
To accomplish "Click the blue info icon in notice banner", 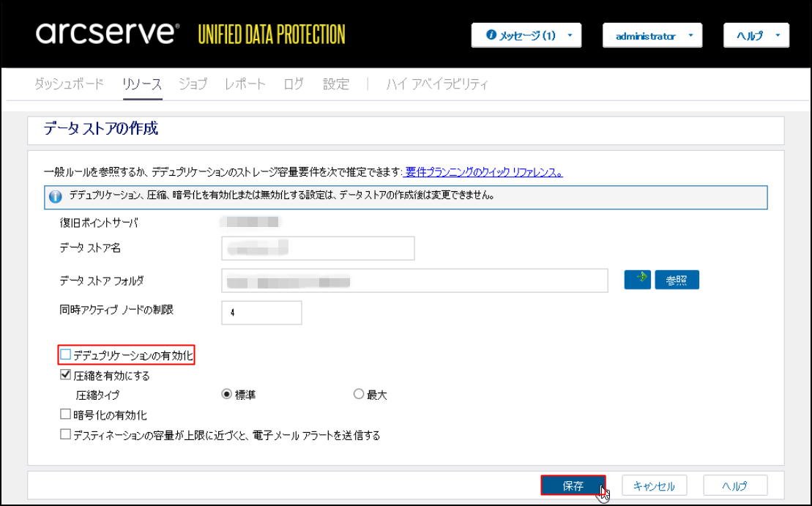I will (x=55, y=196).
